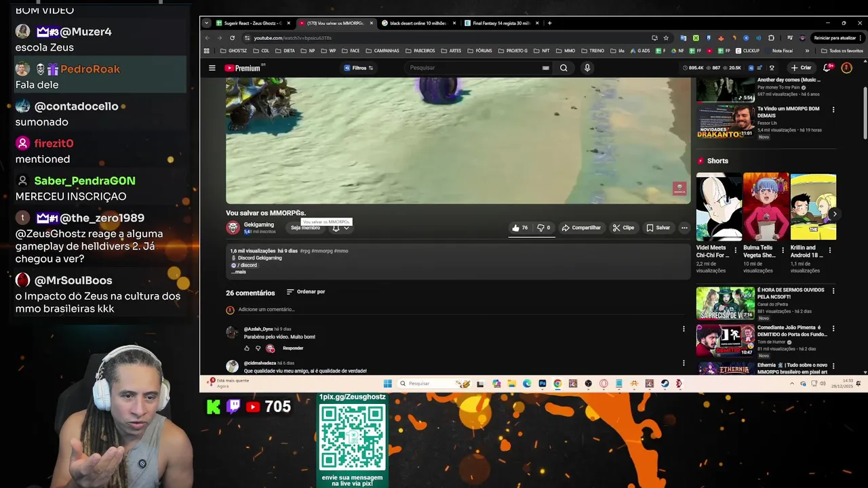Switch to the black desert online 10 milhões tab
The height and width of the screenshot is (488, 868).
coord(418,23)
